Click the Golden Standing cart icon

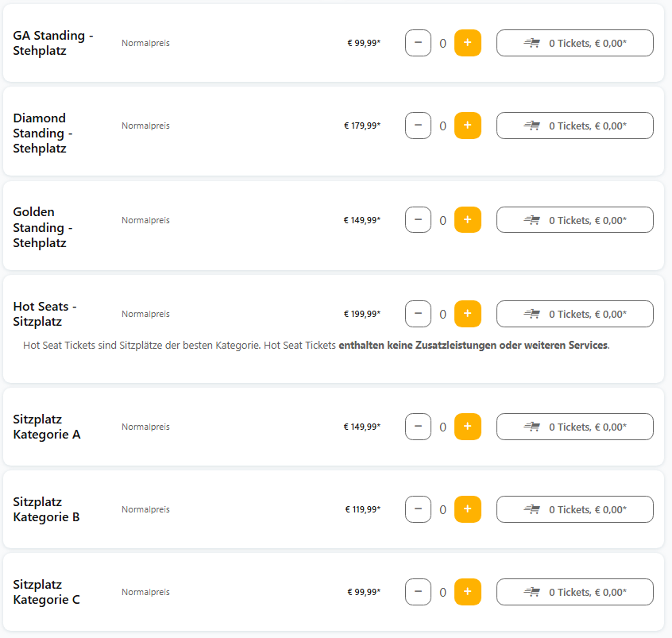coord(532,220)
